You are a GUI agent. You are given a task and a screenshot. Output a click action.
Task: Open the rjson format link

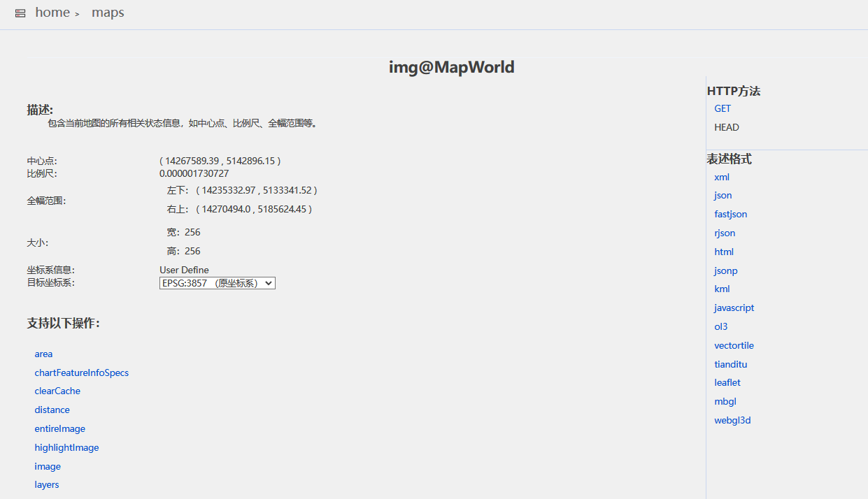coord(725,233)
